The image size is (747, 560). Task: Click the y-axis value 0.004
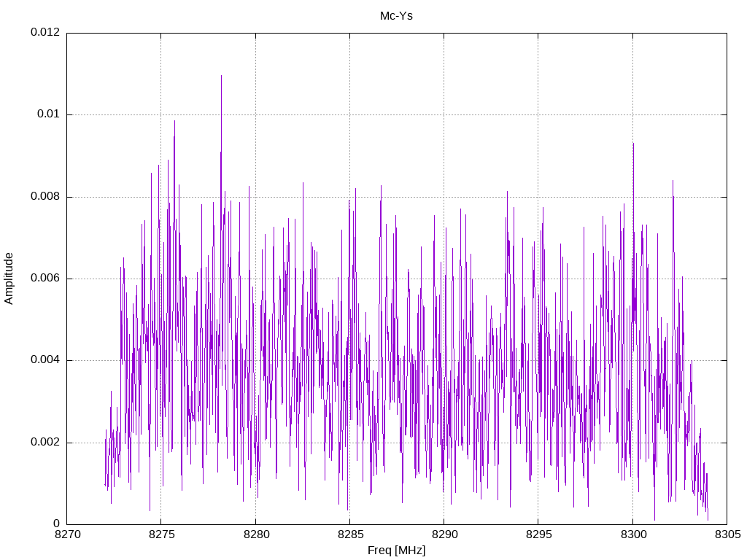(x=46, y=360)
